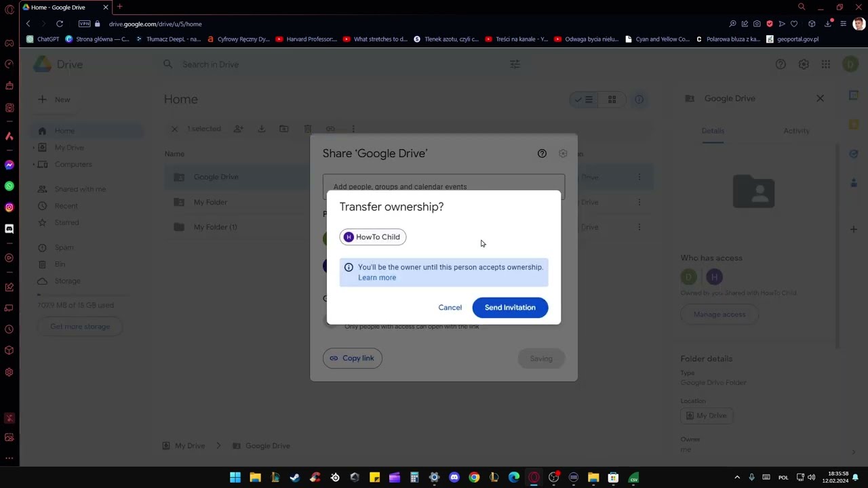Open Tasks in side panel
This screenshot has height=488, width=868.
click(854, 154)
